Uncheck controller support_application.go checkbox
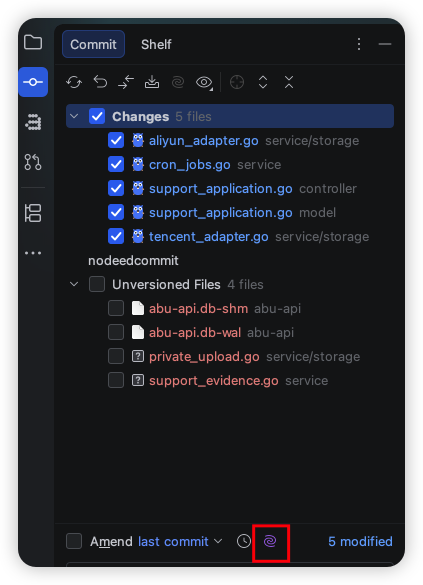This screenshot has width=423, height=585. (116, 188)
